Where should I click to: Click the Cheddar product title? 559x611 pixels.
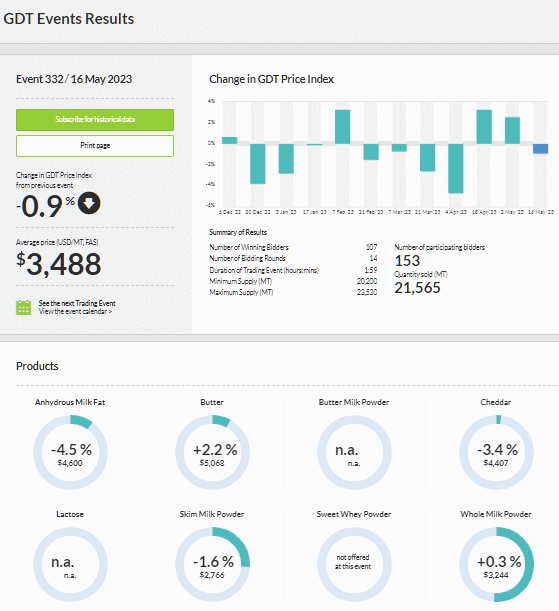[x=496, y=402]
